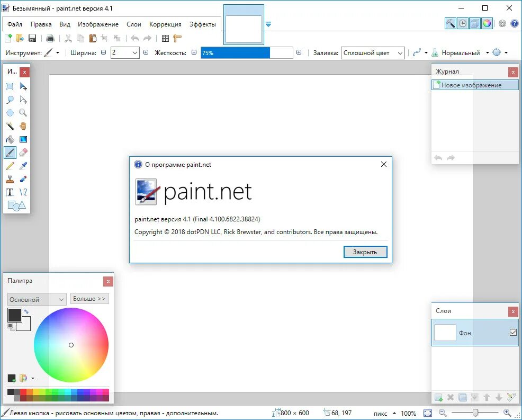This screenshot has width=522, height=420.
Task: Select the Gradient tool
Action: [x=23, y=139]
